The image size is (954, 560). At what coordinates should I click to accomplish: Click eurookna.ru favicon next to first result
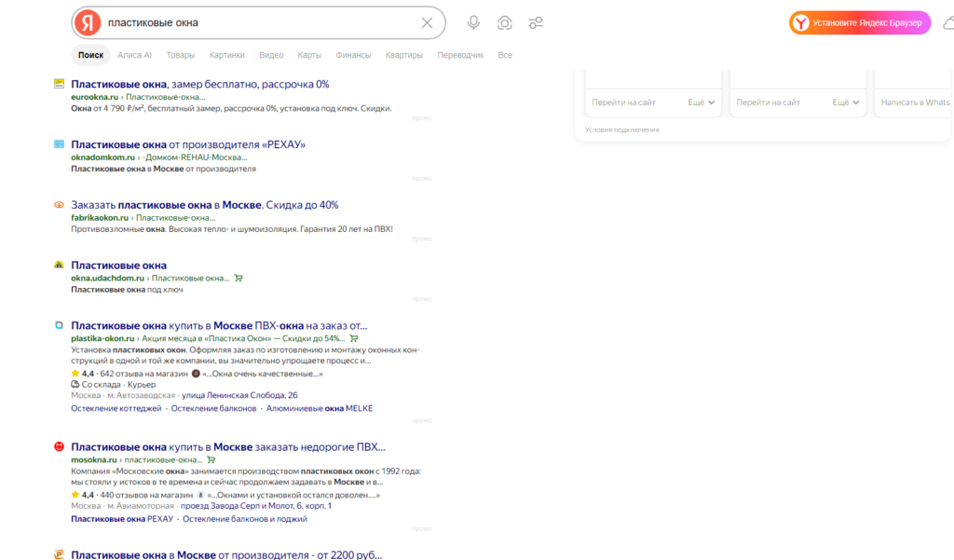point(59,84)
